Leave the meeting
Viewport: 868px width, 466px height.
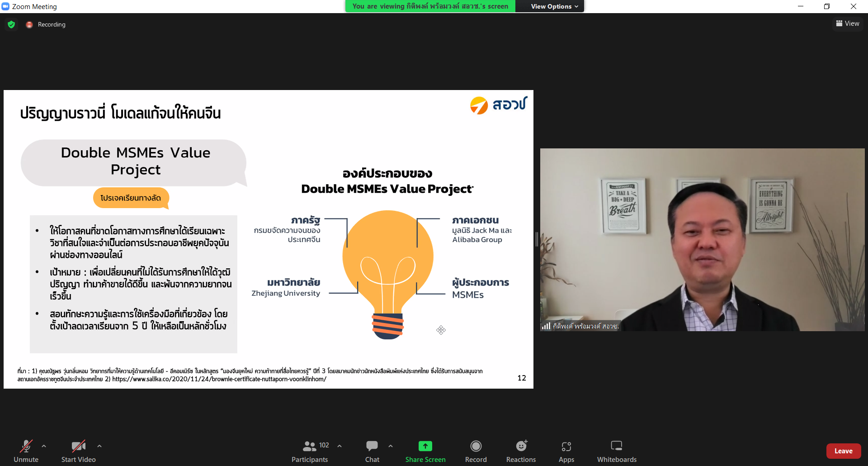pos(844,451)
